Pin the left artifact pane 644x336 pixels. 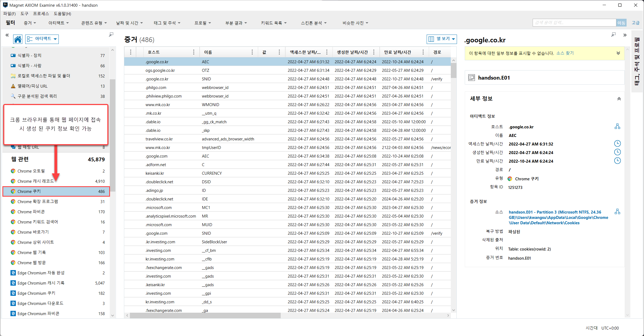point(111,35)
